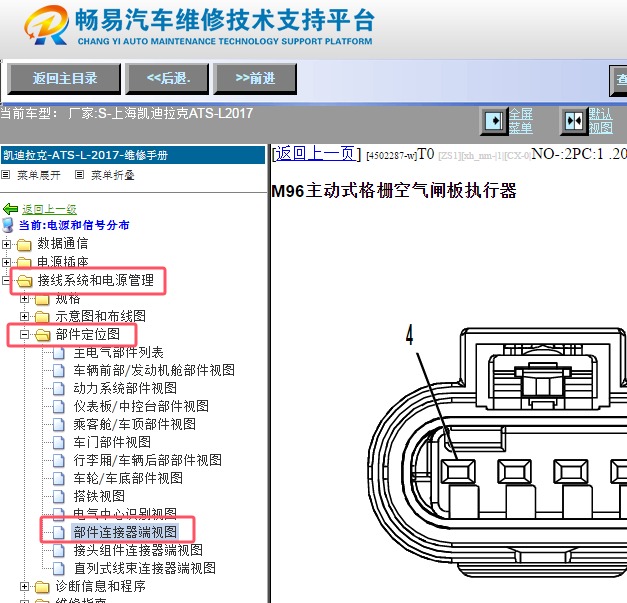
Task: Open the 数据通信 folder
Action: (62, 244)
